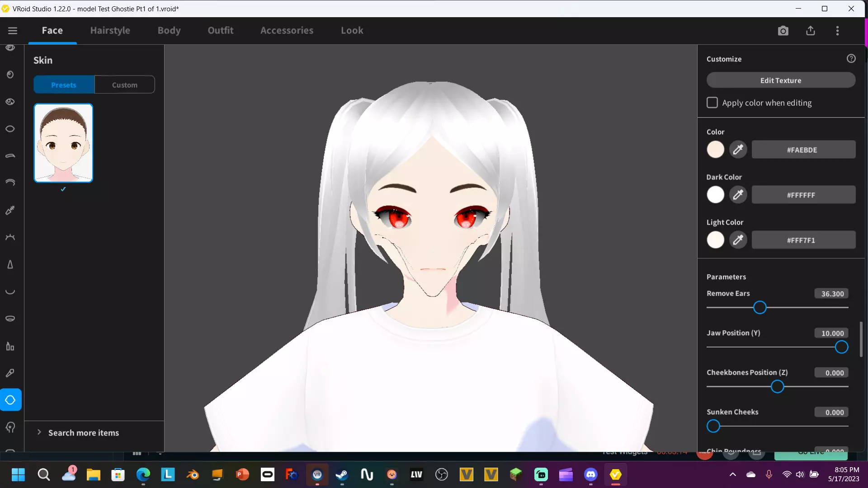868x488 pixels.
Task: Select the eyelids double-arc icon
Action: 10,183
